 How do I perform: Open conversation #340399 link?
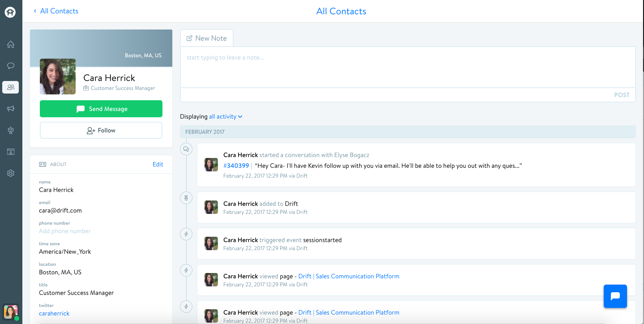coord(236,166)
